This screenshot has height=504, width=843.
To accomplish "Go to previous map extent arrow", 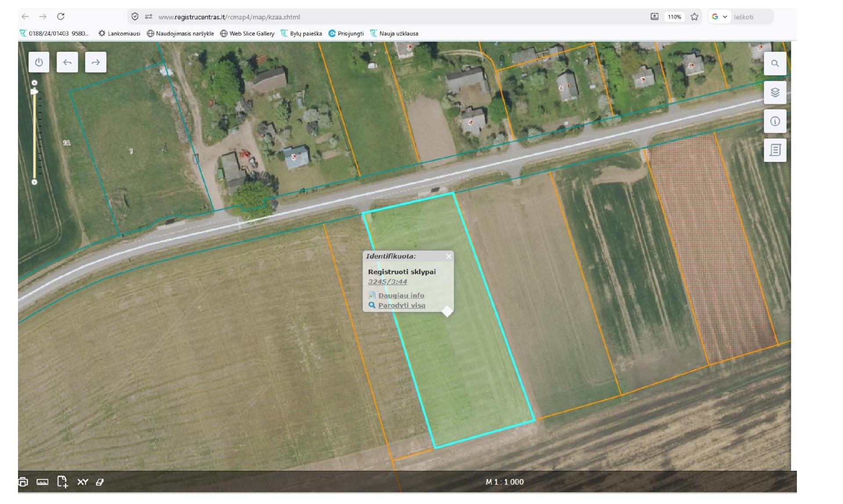I will tap(67, 62).
